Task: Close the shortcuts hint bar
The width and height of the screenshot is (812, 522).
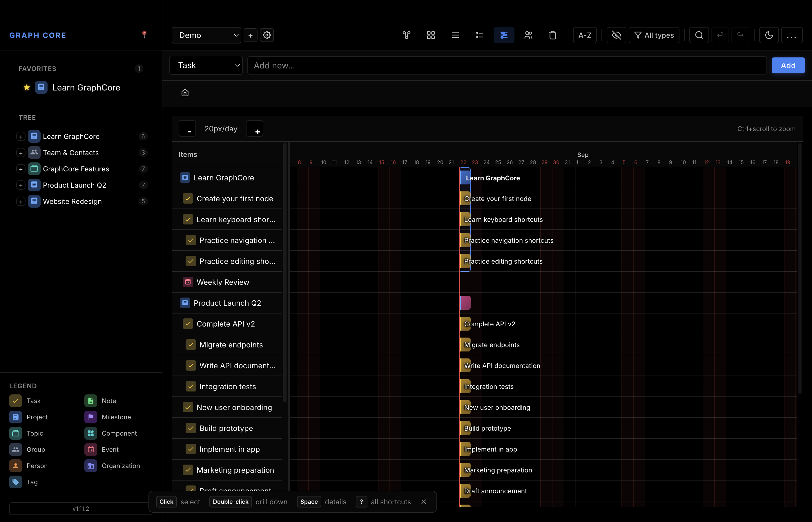Action: pos(424,502)
